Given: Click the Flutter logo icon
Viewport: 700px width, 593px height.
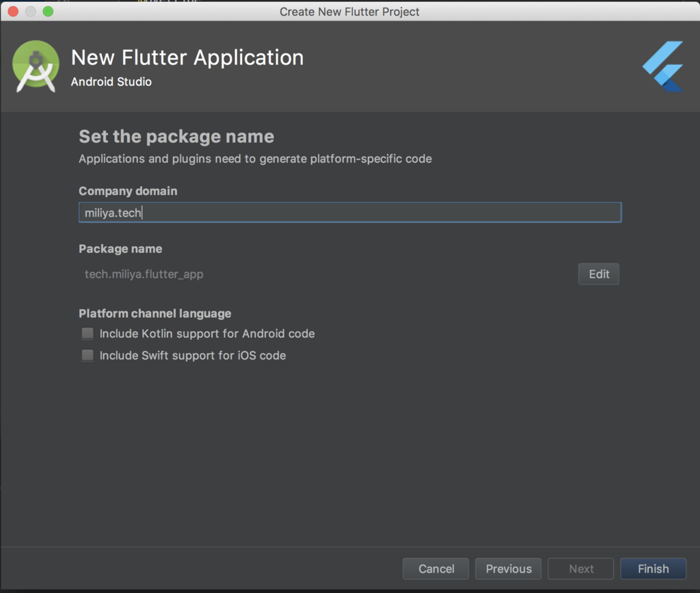Looking at the screenshot, I should 663,66.
